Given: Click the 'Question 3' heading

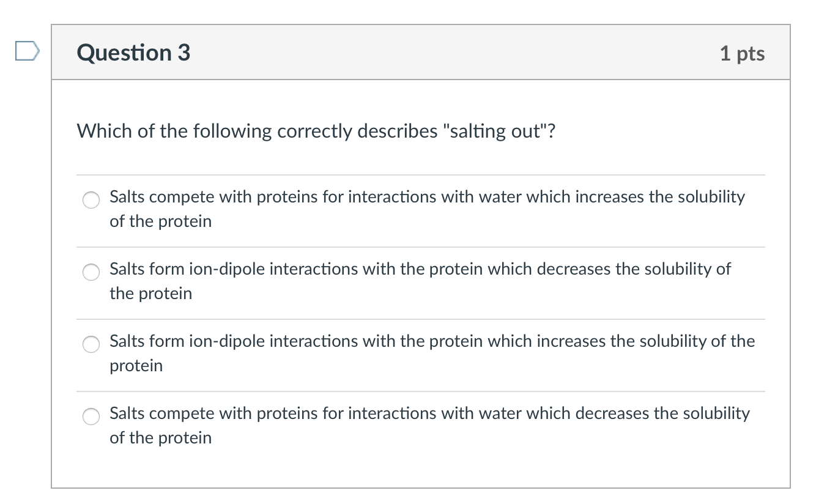Looking at the screenshot, I should click(x=133, y=53).
